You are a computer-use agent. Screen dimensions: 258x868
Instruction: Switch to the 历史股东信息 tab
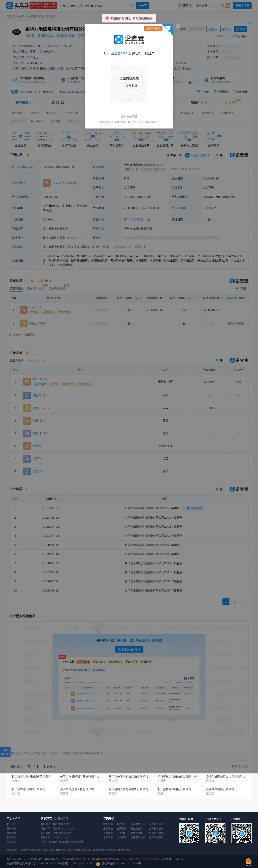point(35,289)
